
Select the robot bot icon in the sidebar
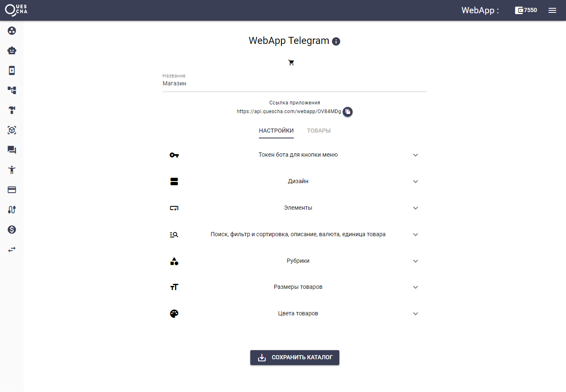(x=12, y=50)
